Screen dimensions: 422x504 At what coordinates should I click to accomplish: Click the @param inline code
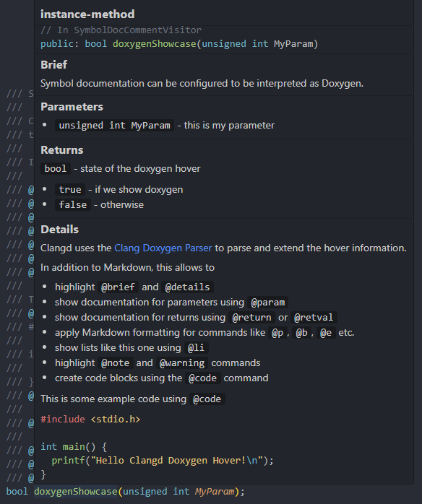(x=267, y=302)
